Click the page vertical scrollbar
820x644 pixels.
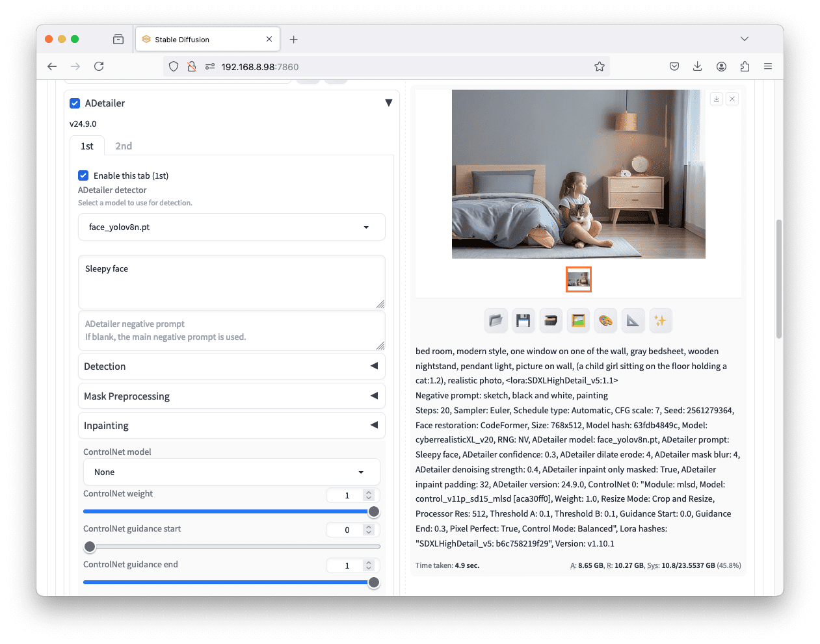click(778, 279)
